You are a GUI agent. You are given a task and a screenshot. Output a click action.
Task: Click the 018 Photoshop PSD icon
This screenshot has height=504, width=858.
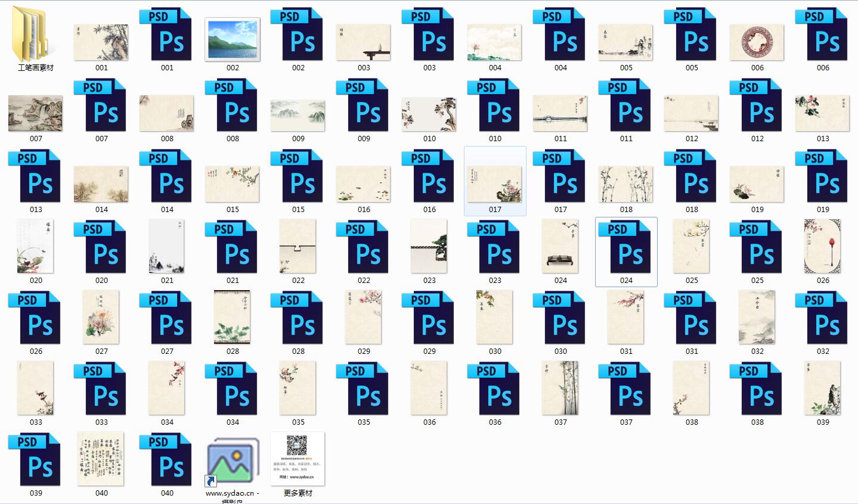tap(691, 176)
